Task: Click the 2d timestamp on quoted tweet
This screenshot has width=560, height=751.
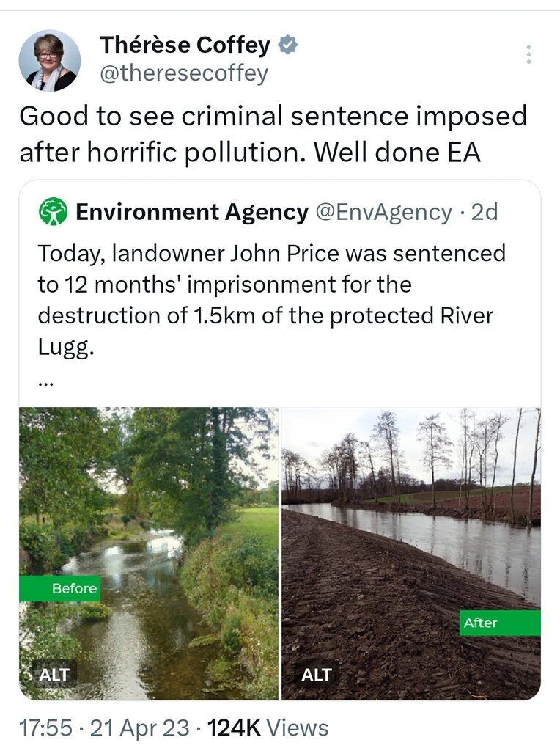Action: [x=485, y=212]
